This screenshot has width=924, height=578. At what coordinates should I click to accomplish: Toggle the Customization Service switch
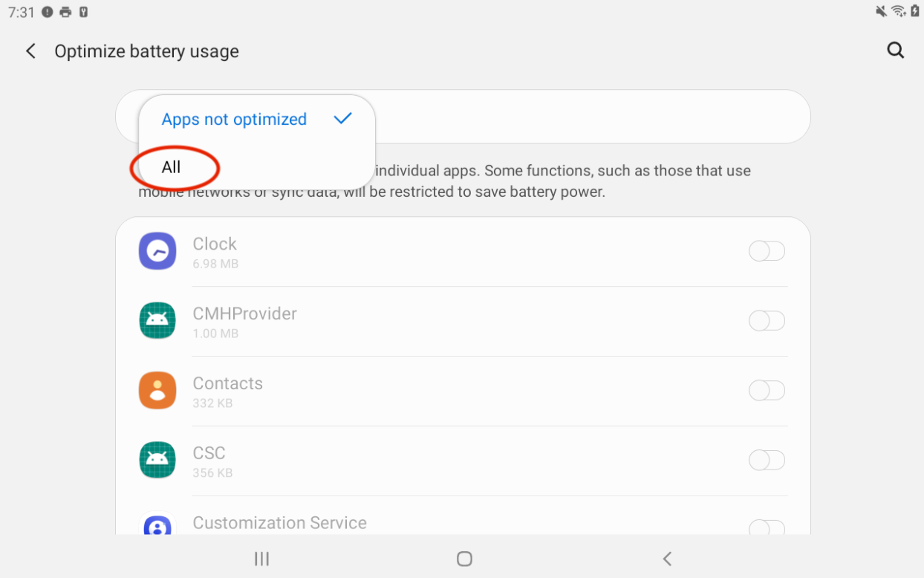(767, 527)
